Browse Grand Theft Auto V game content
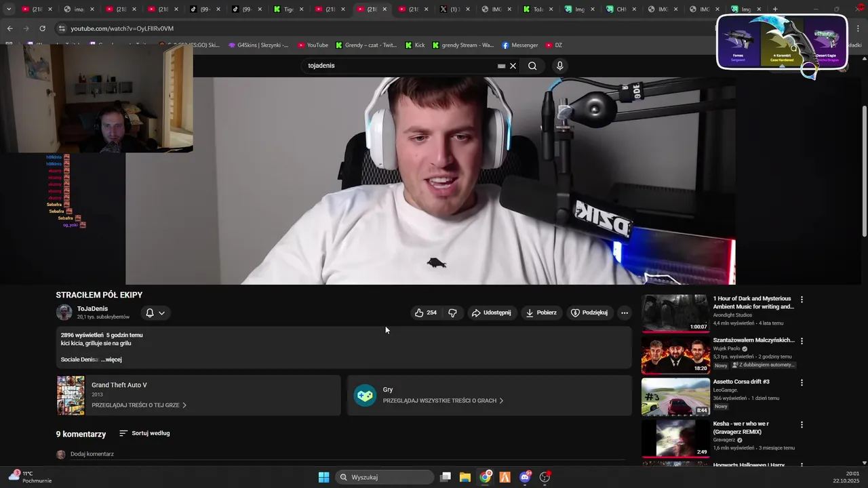This screenshot has height=488, width=868. 139,405
